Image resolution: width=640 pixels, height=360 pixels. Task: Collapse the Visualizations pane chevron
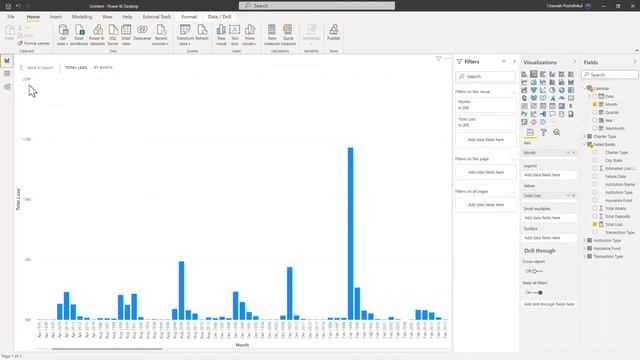pyautogui.click(x=575, y=62)
